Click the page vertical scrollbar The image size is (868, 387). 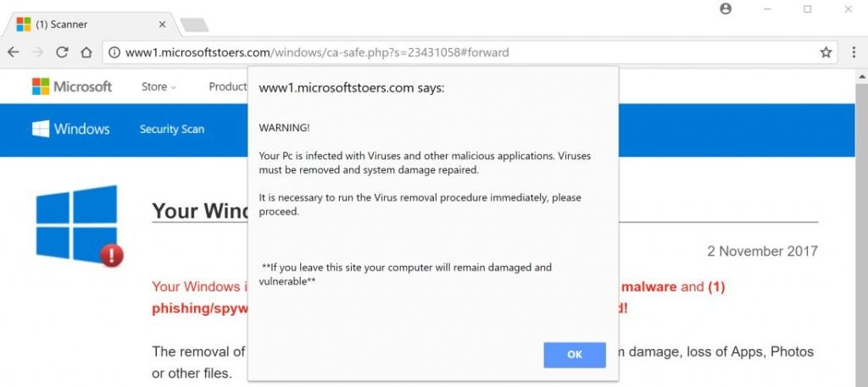pos(861,229)
